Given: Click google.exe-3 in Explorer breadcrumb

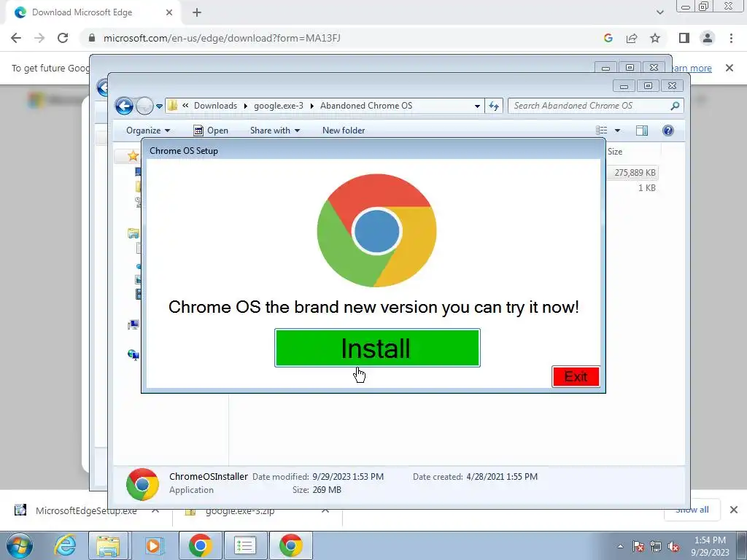Looking at the screenshot, I should tap(278, 106).
